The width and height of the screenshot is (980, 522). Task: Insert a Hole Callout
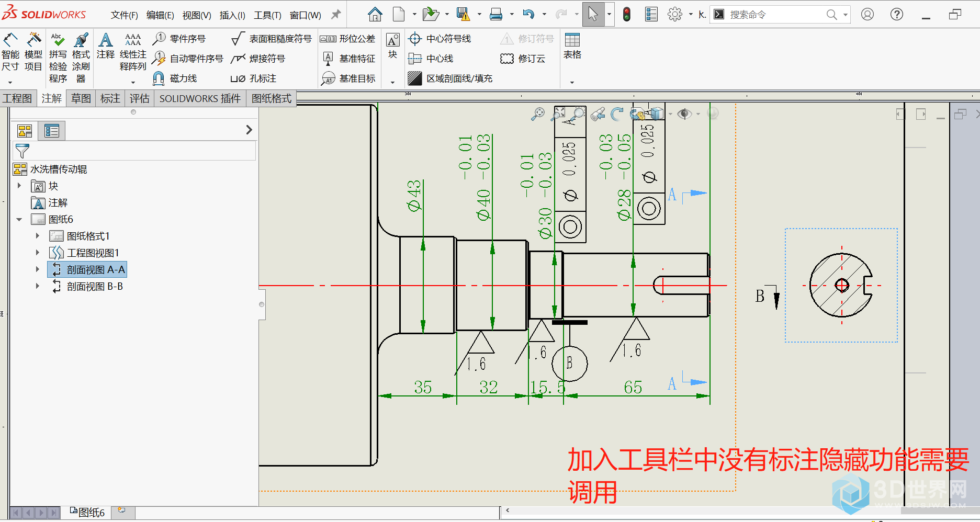pos(253,78)
